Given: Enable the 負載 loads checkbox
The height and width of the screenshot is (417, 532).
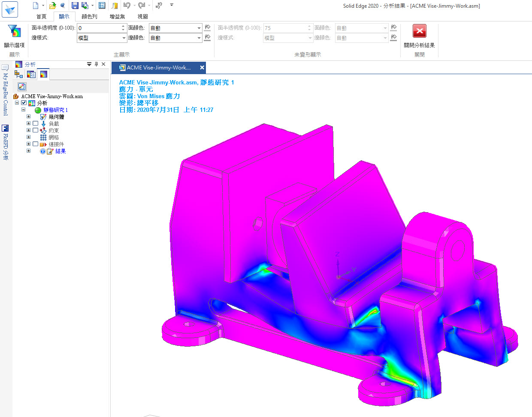Looking at the screenshot, I should click(36, 123).
